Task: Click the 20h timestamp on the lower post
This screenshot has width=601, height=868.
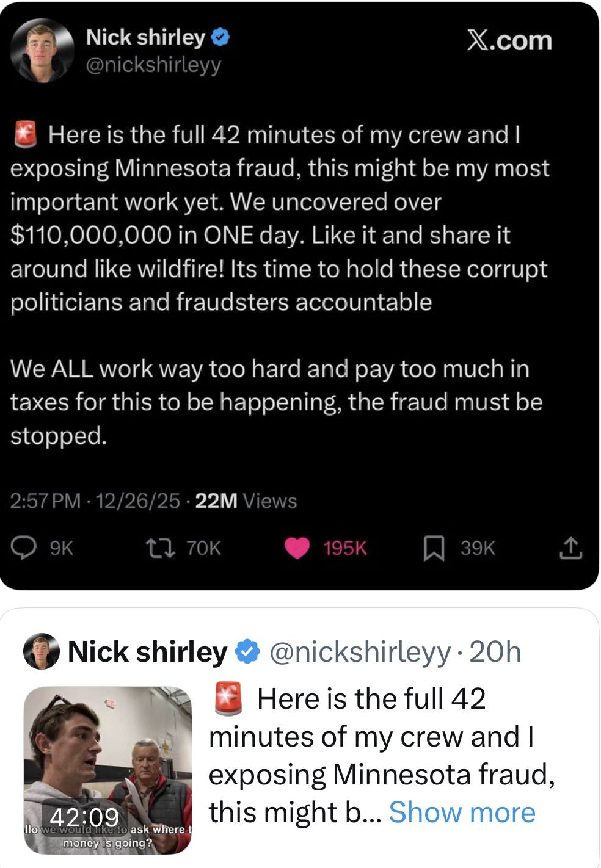Action: (495, 651)
